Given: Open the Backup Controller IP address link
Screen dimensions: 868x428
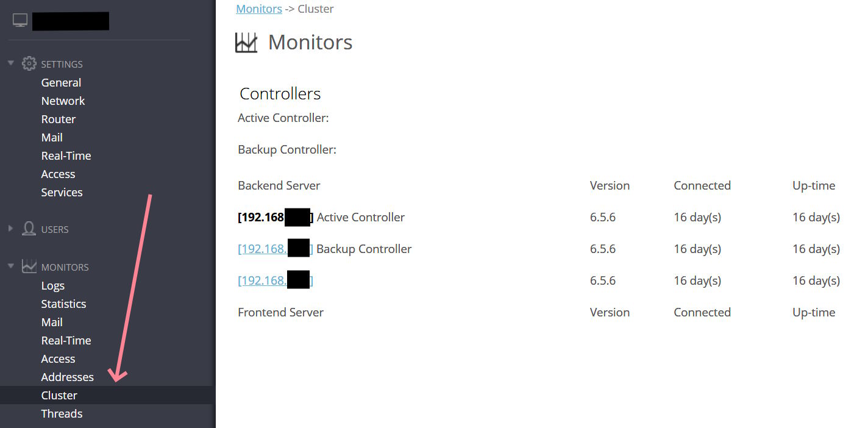Looking at the screenshot, I should [x=276, y=249].
